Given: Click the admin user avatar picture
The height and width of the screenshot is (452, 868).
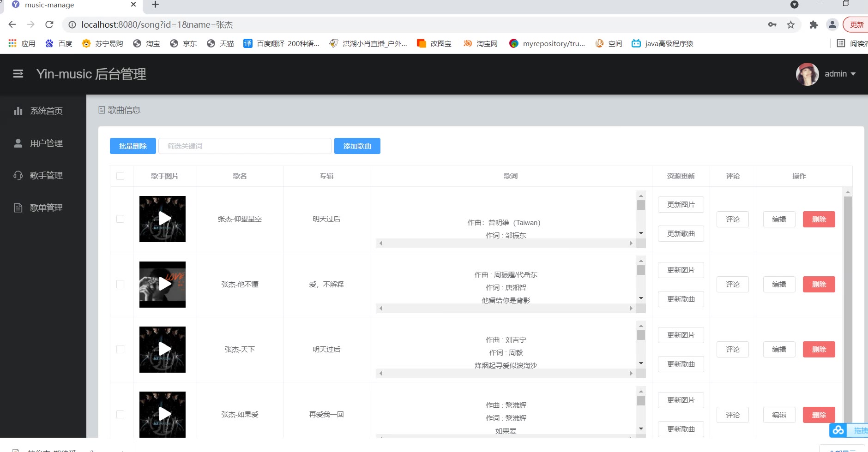Looking at the screenshot, I should pos(807,74).
